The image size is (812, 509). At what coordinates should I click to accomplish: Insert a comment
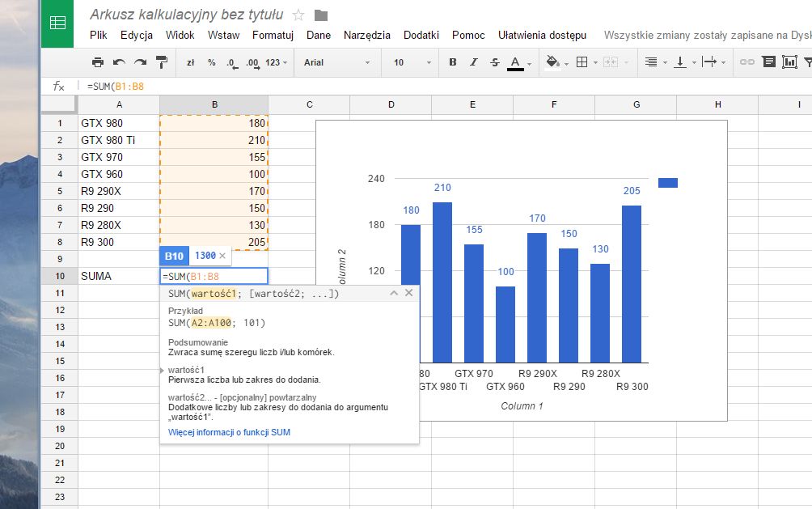click(x=769, y=62)
